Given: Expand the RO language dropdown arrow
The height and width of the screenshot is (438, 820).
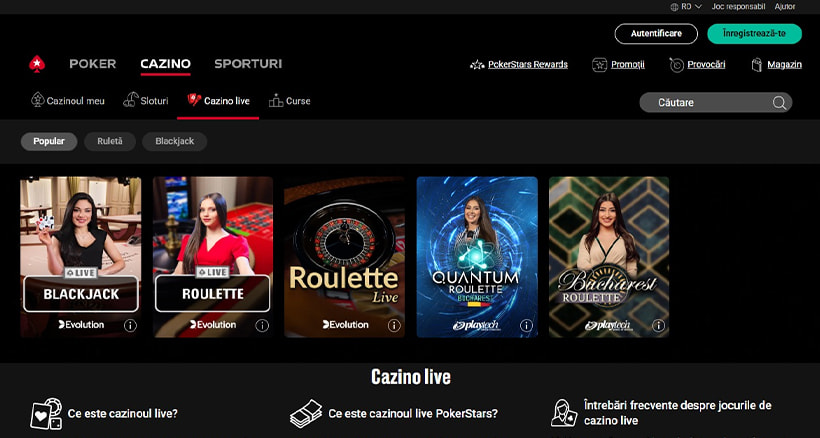Looking at the screenshot, I should [698, 7].
